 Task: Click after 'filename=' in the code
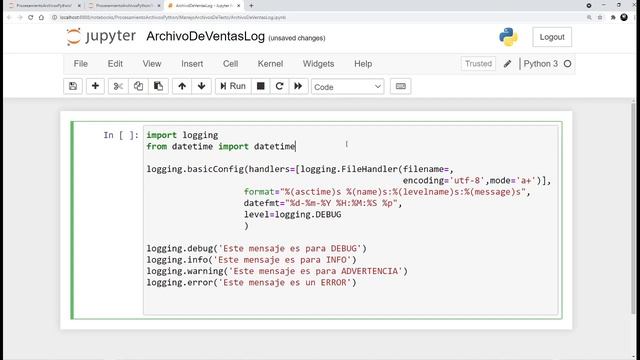pos(449,169)
